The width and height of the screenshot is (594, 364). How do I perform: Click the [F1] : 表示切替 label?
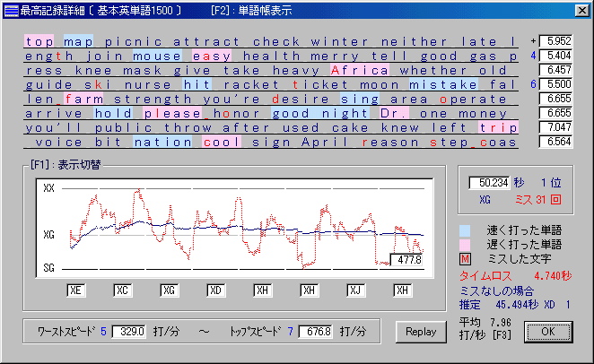tap(66, 165)
